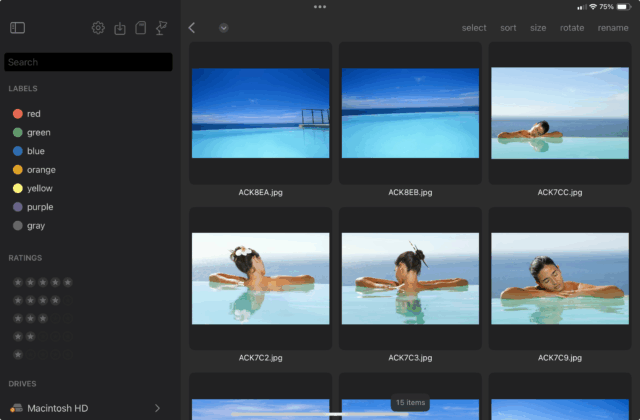Select the red label color swatch
Screen dimensions: 640x420
pos(17,114)
